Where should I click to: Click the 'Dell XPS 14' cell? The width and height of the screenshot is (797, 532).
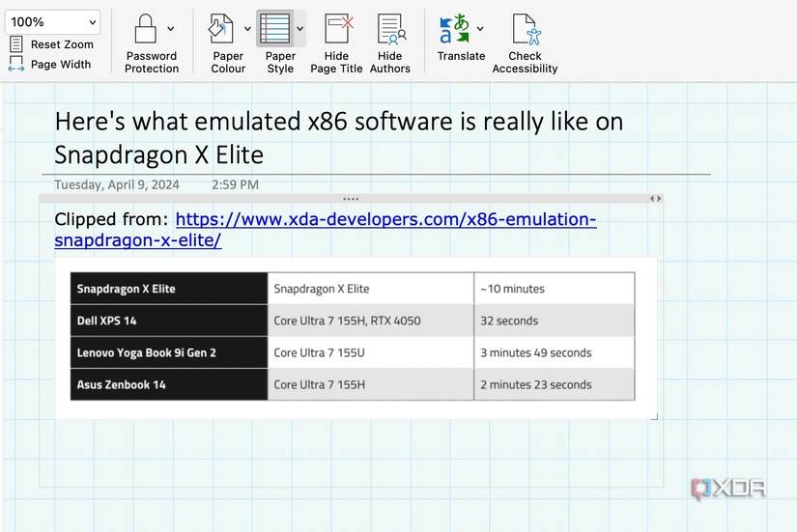(169, 321)
